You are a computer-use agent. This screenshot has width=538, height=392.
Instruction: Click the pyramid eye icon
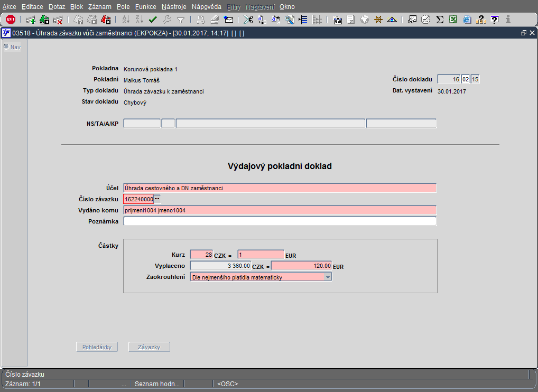tap(392, 20)
